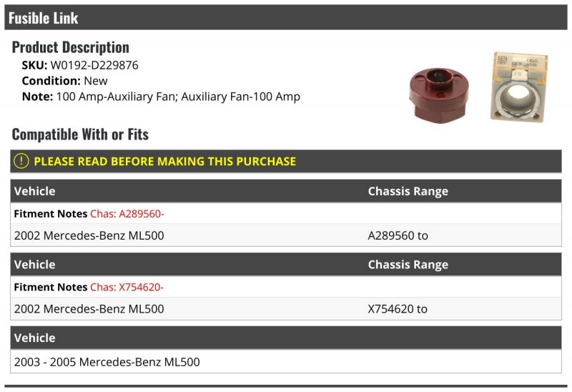Click the last Vehicle table header
This screenshot has width=572, height=392.
pyautogui.click(x=34, y=338)
